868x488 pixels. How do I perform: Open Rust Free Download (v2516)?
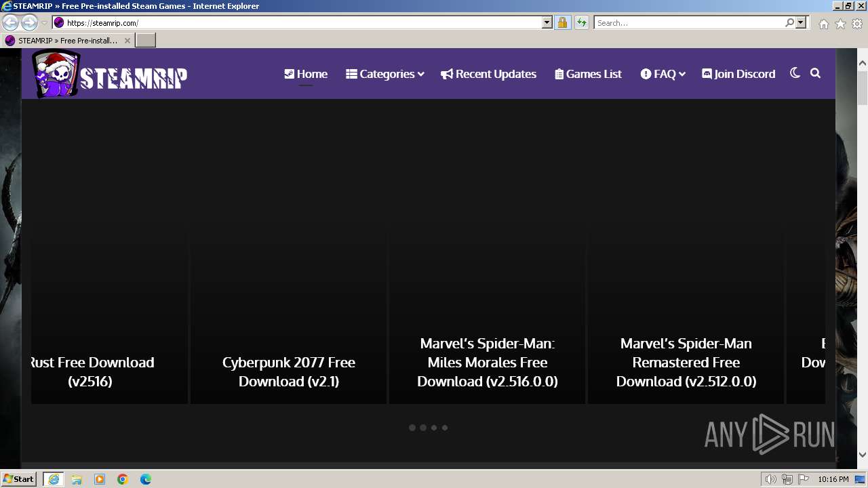pyautogui.click(x=90, y=371)
